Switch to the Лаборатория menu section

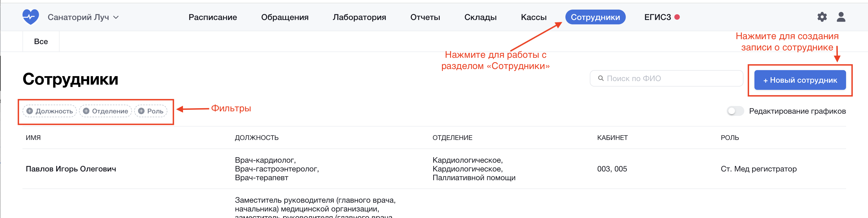pos(359,17)
